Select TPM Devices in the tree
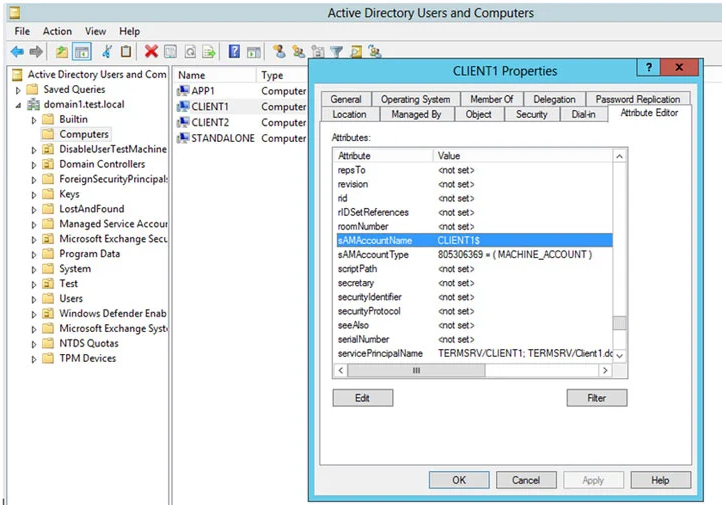The image size is (726, 516). click(x=88, y=359)
